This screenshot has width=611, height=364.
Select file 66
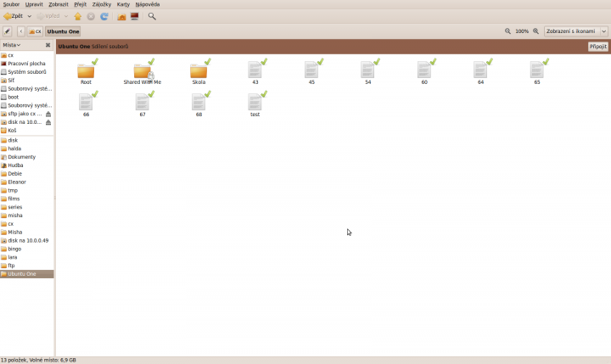[x=86, y=104]
